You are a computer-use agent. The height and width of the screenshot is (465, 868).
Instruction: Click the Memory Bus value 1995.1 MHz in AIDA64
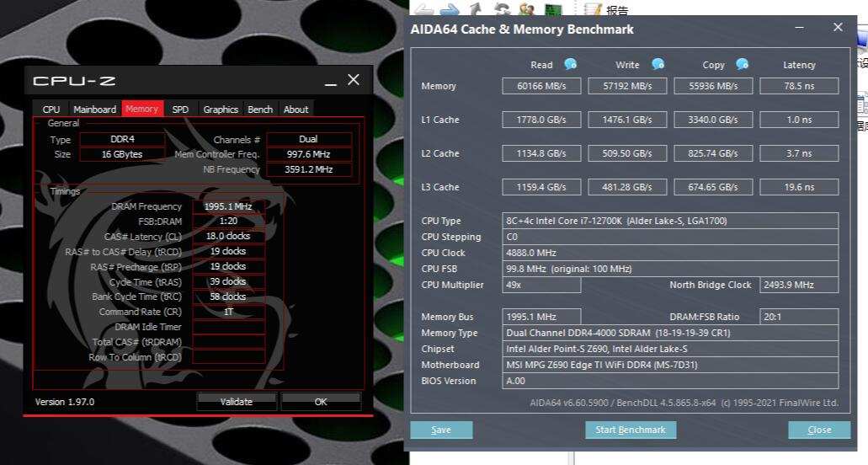click(x=541, y=317)
